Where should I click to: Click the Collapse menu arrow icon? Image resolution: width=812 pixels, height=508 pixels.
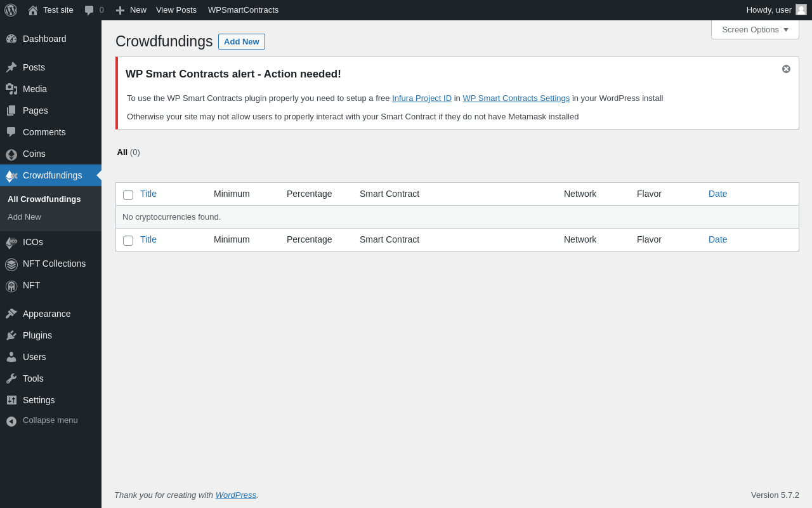tap(11, 421)
